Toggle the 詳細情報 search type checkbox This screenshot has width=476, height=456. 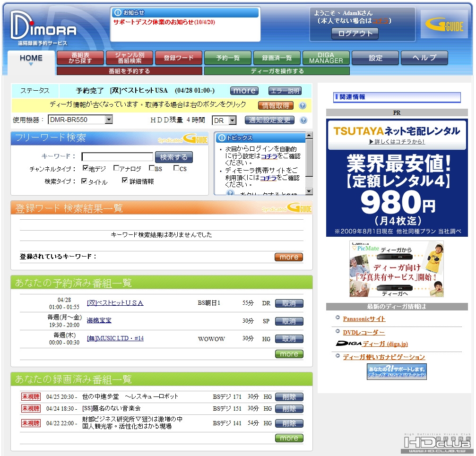point(124,180)
